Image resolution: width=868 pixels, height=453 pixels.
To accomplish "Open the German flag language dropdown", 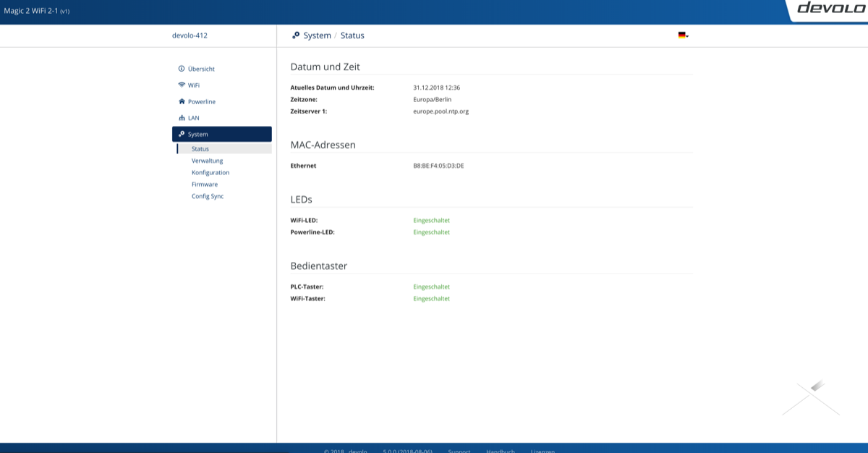I will pyautogui.click(x=683, y=35).
